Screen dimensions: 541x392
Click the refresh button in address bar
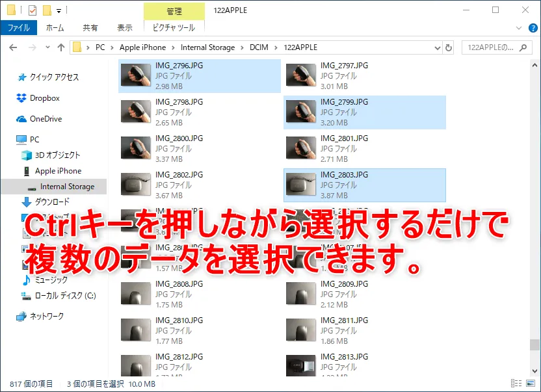(x=449, y=47)
